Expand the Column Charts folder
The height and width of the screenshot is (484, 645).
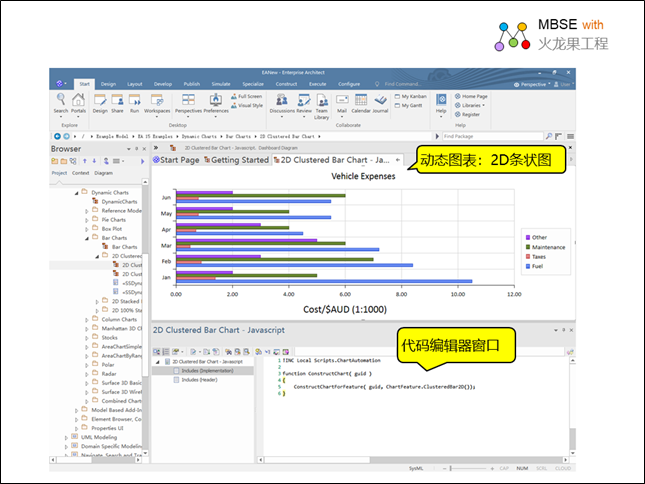pyautogui.click(x=87, y=320)
